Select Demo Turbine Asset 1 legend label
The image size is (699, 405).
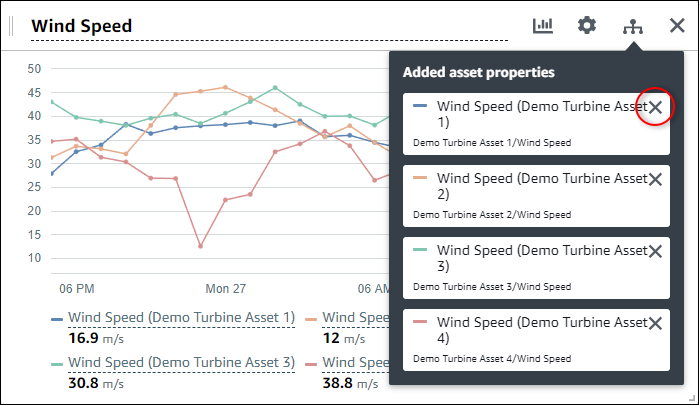(180, 317)
